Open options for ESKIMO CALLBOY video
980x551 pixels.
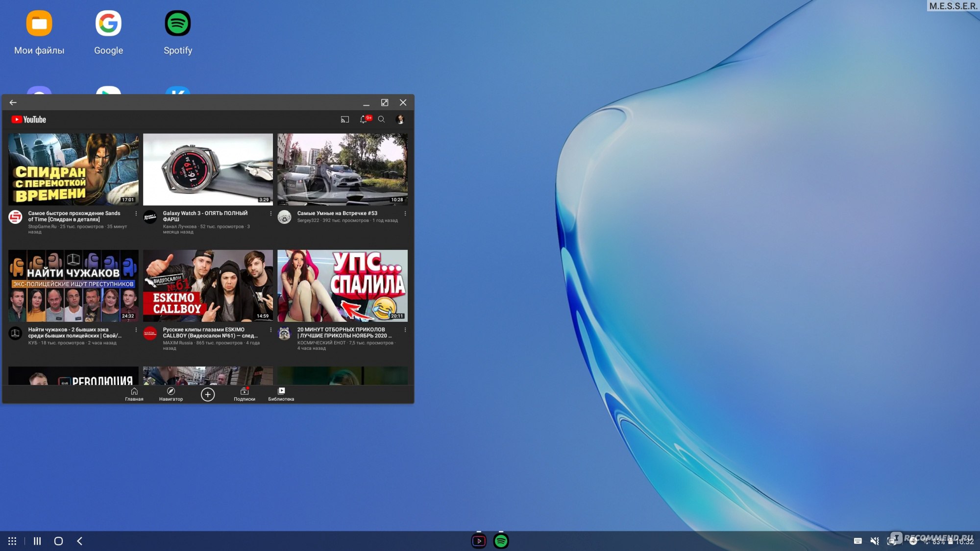[x=270, y=330]
